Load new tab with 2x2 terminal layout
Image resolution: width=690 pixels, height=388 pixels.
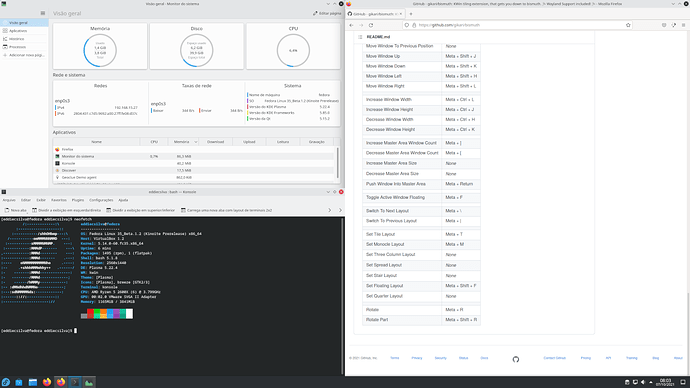tap(226, 210)
